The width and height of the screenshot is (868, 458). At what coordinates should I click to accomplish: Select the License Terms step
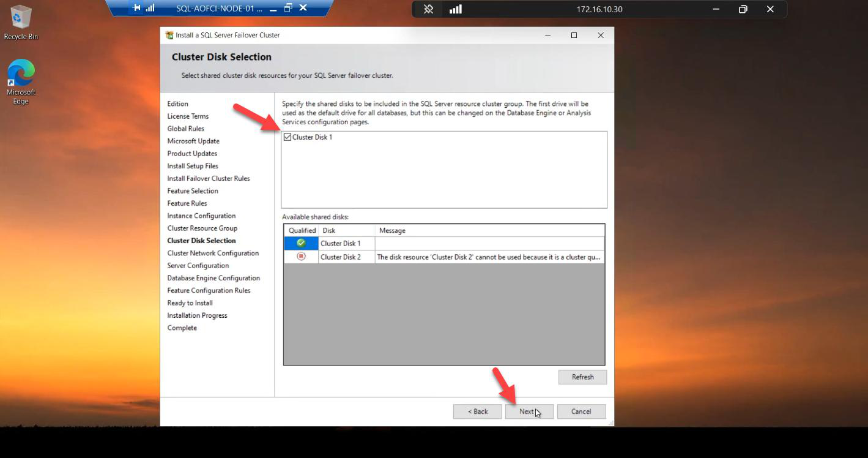[x=188, y=116]
